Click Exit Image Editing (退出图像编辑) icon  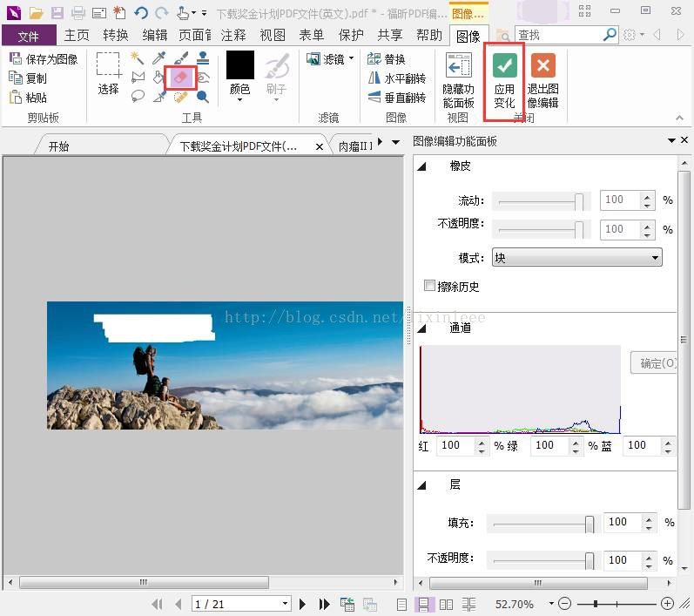point(543,81)
